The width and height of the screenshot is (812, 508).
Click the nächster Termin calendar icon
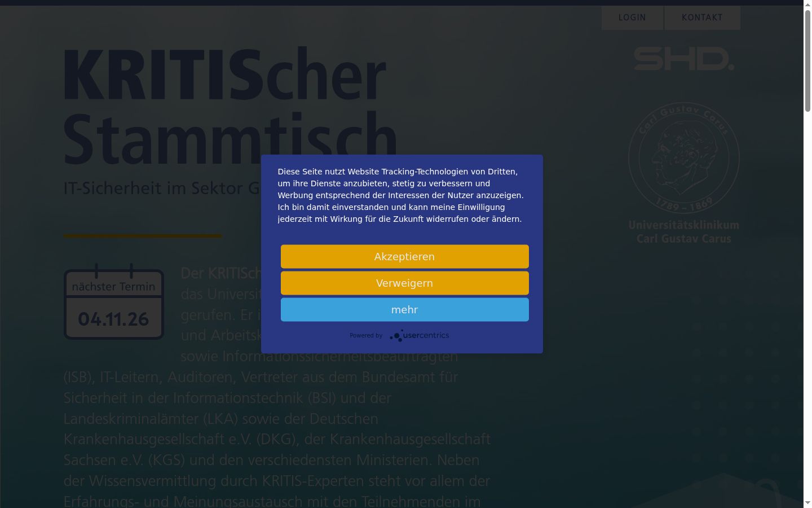(113, 301)
